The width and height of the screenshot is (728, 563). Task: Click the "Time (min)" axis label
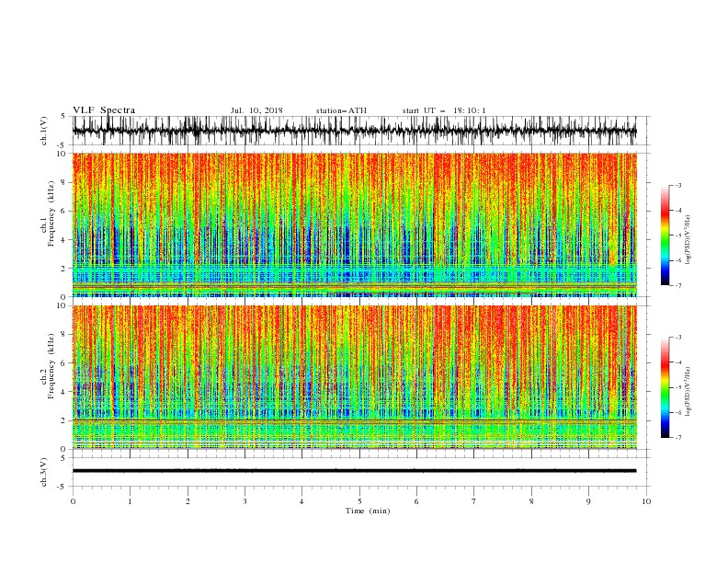tap(368, 511)
